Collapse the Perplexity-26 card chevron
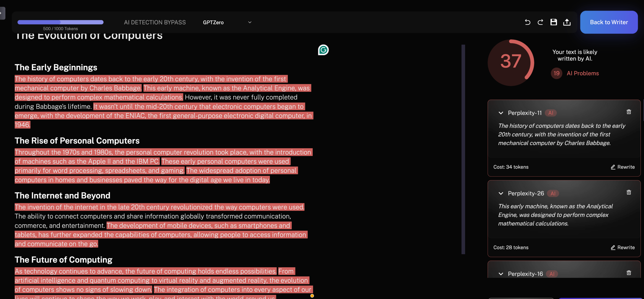The width and height of the screenshot is (644, 299). click(501, 193)
